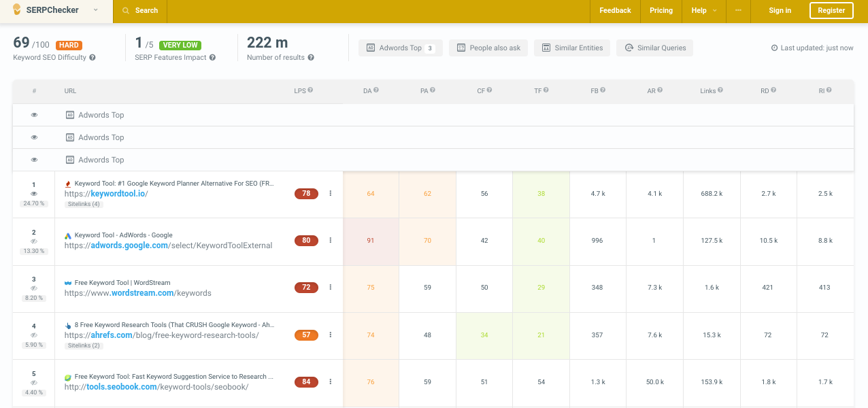The image size is (868, 408).
Task: Click the help icon beside Number of results
Action: pos(311,58)
